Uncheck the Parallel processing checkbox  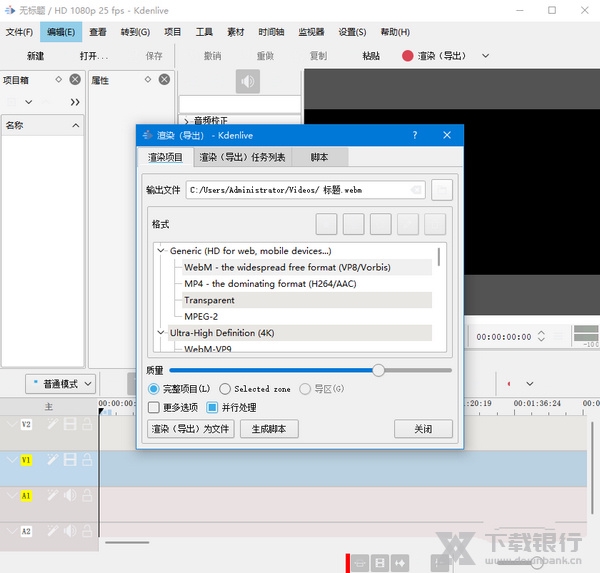212,407
